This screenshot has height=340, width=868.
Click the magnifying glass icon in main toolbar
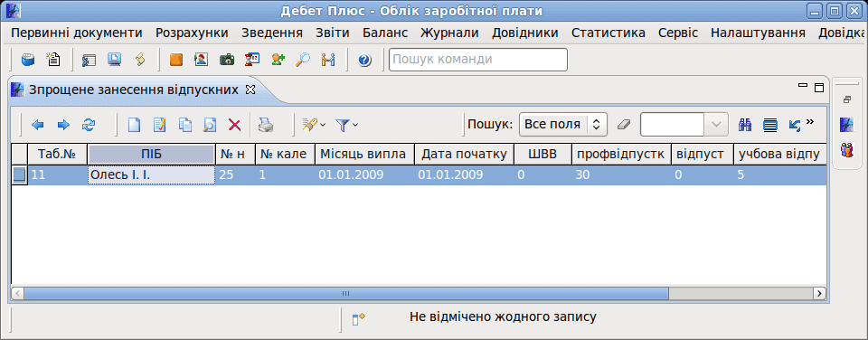tap(303, 60)
